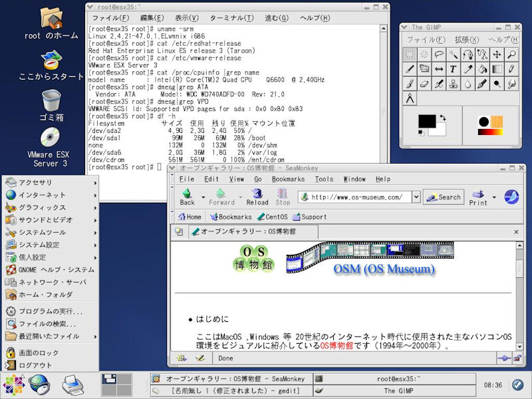This screenshot has height=399, width=532.
Task: Toggle the online/offline status bar icon
Action: tap(504, 358)
